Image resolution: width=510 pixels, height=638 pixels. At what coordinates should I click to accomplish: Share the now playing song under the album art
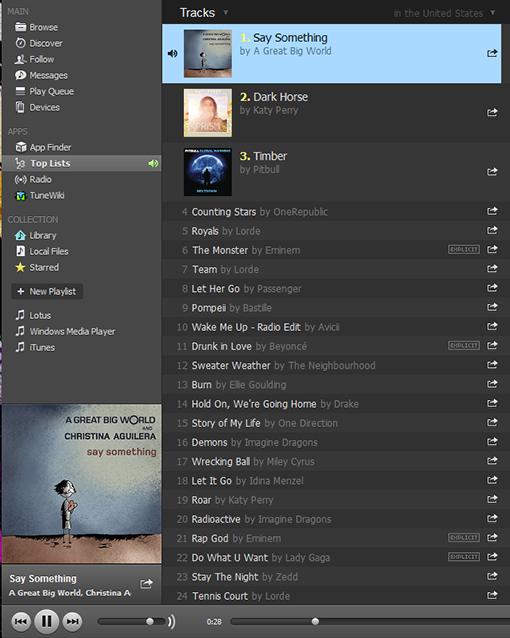[147, 584]
